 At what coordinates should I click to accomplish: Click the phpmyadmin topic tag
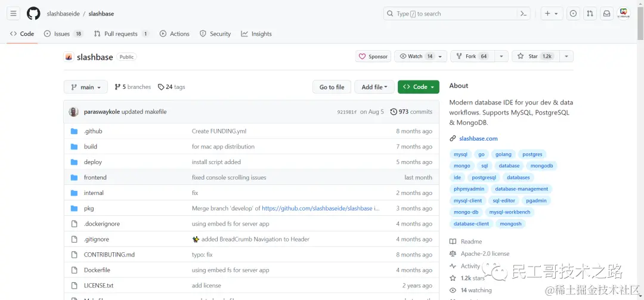pos(469,189)
